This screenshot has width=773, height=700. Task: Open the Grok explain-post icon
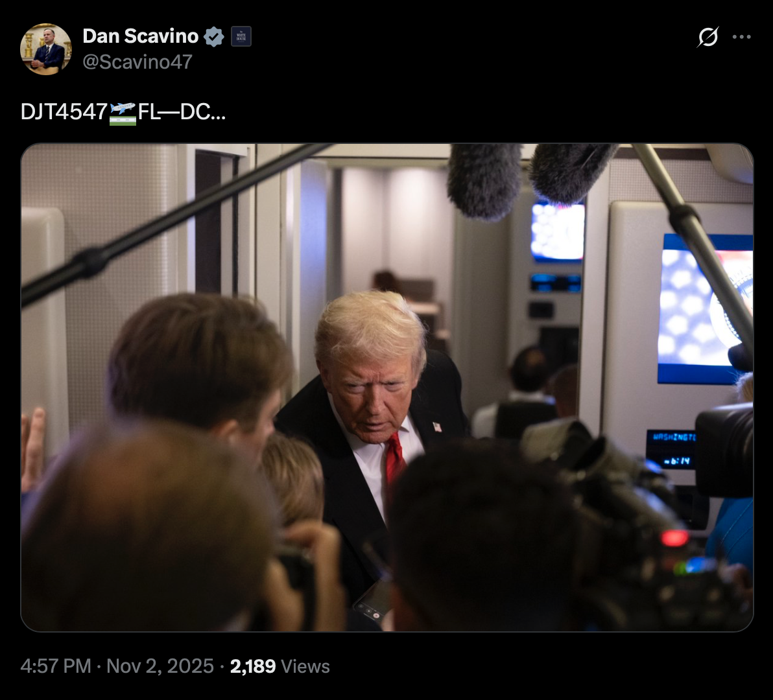pyautogui.click(x=708, y=37)
